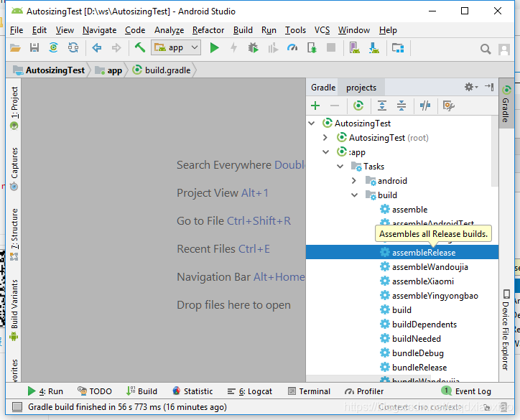Open AVD Manager icon
The image size is (520, 420).
coord(355,48)
